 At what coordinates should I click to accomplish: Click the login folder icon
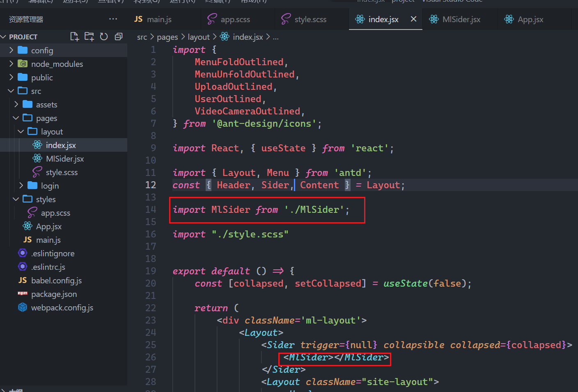33,185
